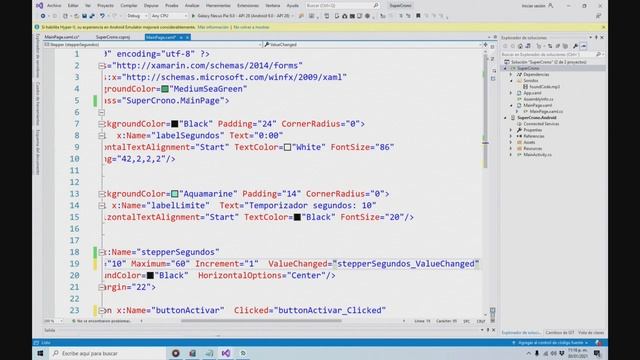
Task: Click the Windows taskbar search box
Action: point(108,353)
